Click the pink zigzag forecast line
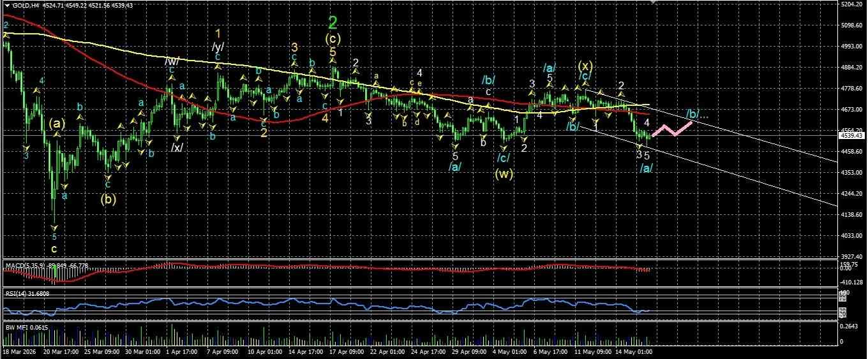 tap(672, 128)
